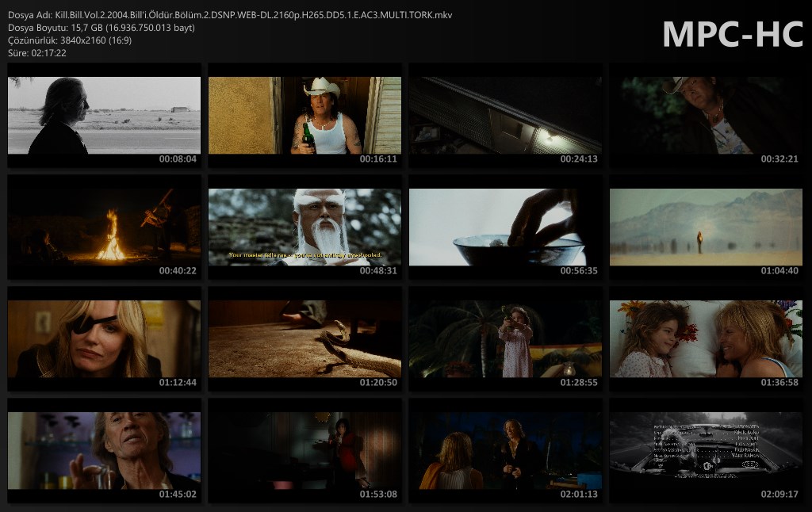Open the hand over bowl thumbnail
This screenshot has height=512, width=812.
click(x=505, y=227)
